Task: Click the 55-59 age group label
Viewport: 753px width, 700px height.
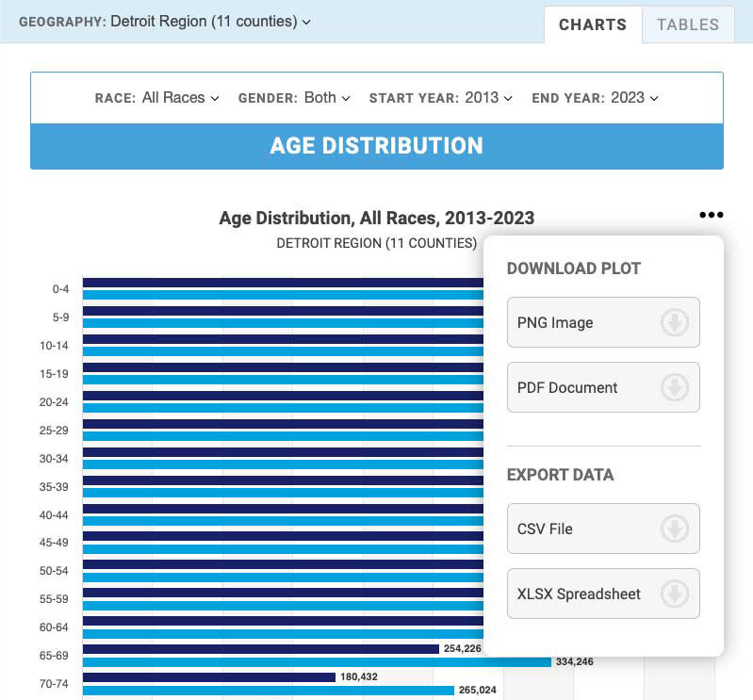Action: (54, 599)
